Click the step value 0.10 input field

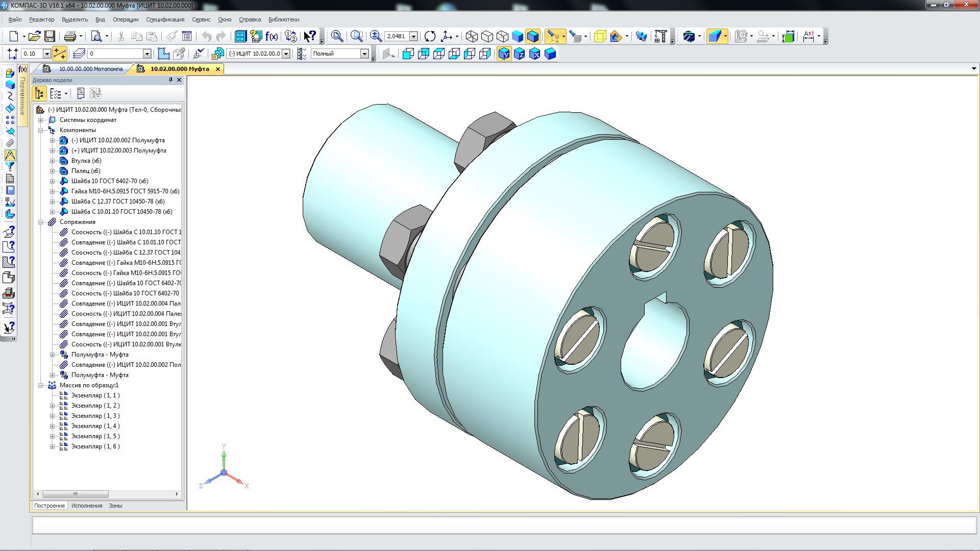tap(32, 54)
